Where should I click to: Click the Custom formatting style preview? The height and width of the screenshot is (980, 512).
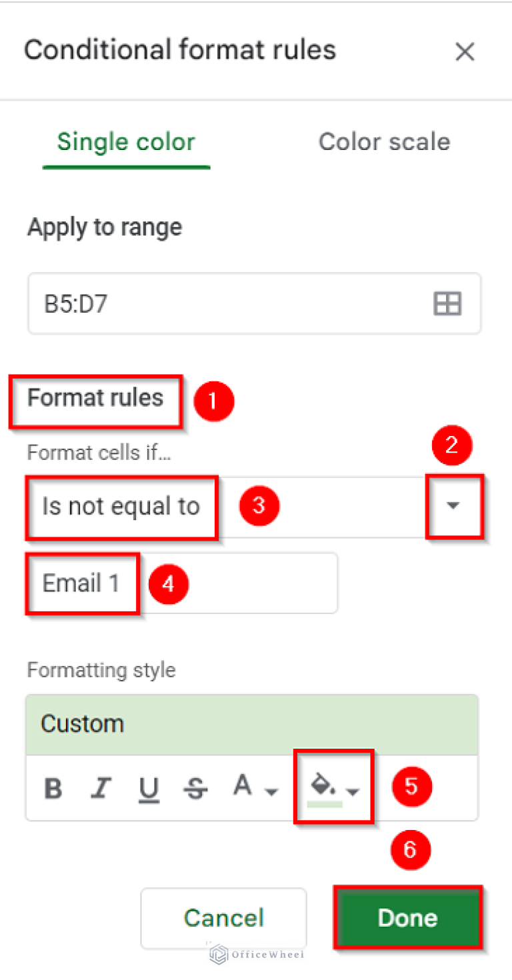coord(252,723)
